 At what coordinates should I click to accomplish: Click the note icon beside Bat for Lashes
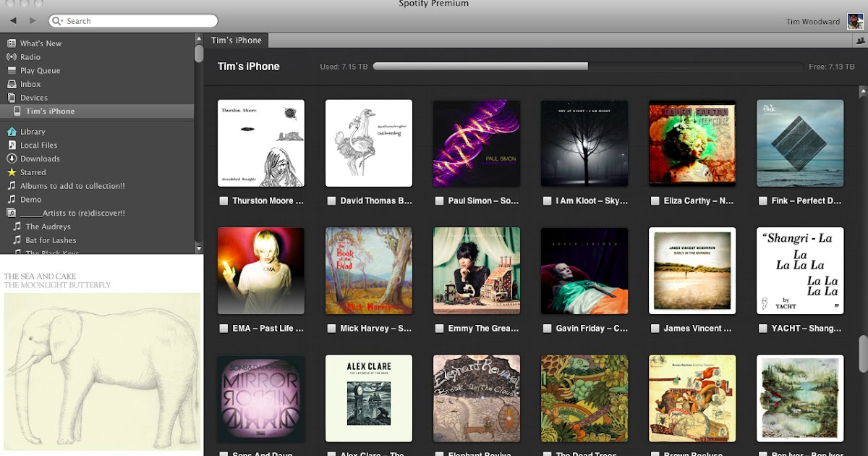[17, 240]
